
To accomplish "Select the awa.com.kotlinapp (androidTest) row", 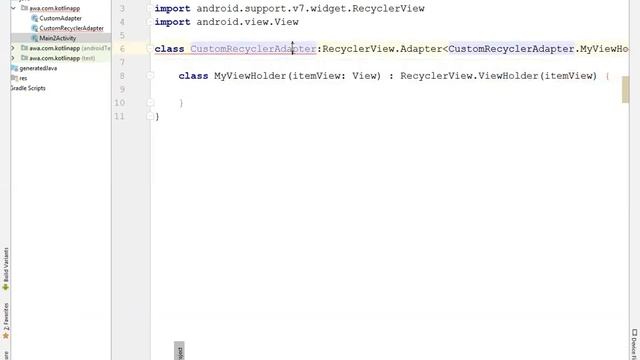I will click(70, 48).
